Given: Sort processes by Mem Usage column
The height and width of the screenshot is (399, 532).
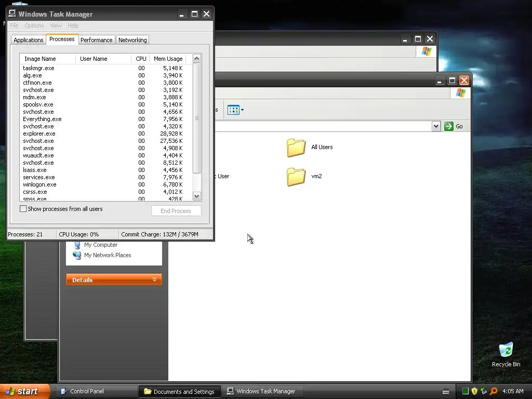Looking at the screenshot, I should click(168, 59).
